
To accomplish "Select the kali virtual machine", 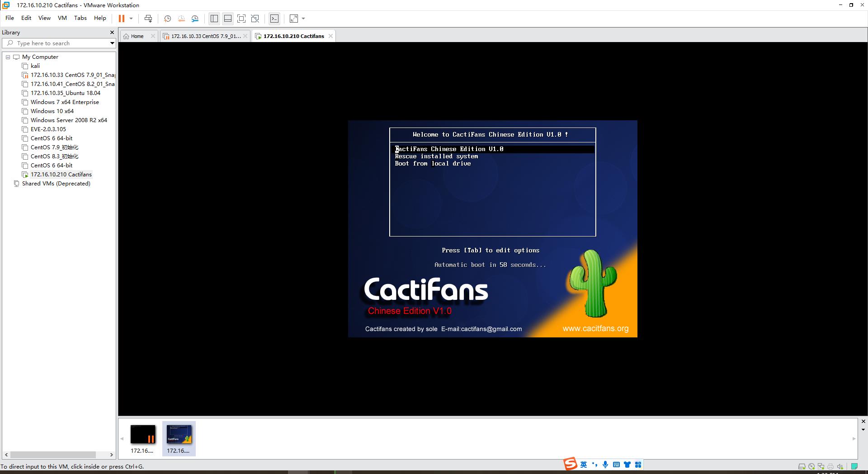I will pyautogui.click(x=35, y=66).
